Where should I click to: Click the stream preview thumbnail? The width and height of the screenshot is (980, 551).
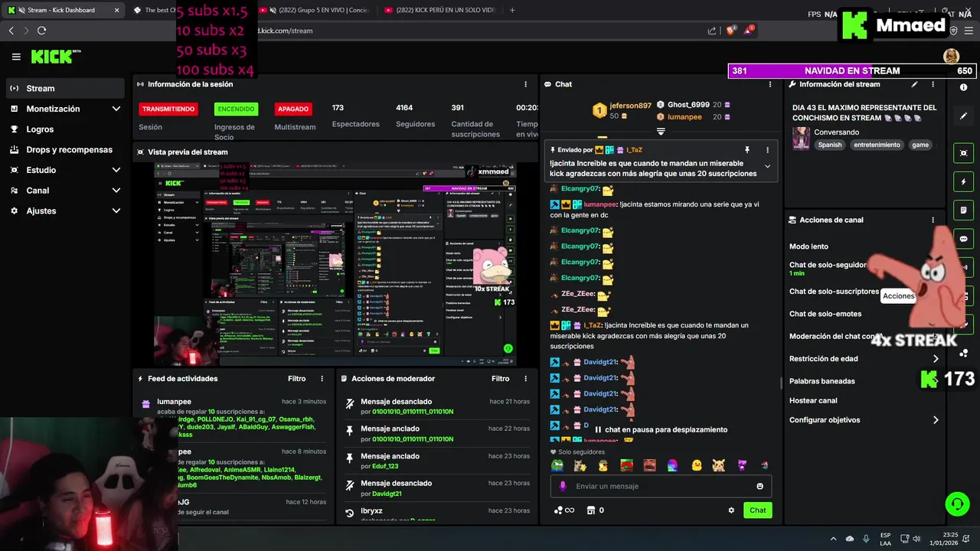tap(335, 265)
